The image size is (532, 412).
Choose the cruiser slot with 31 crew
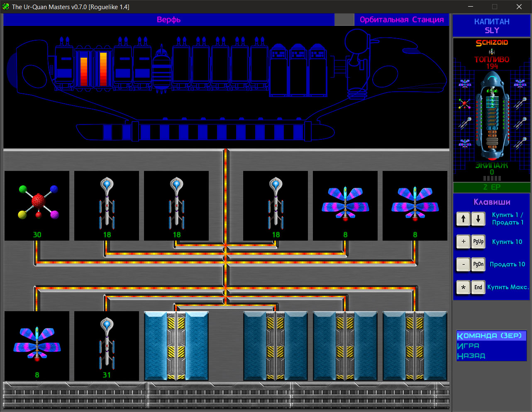[x=107, y=346]
